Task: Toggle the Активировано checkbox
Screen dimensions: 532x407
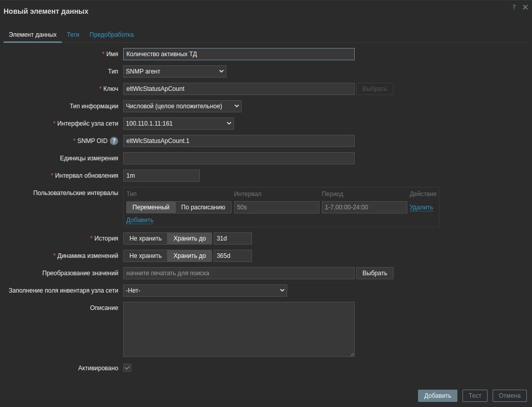Action: [127, 368]
